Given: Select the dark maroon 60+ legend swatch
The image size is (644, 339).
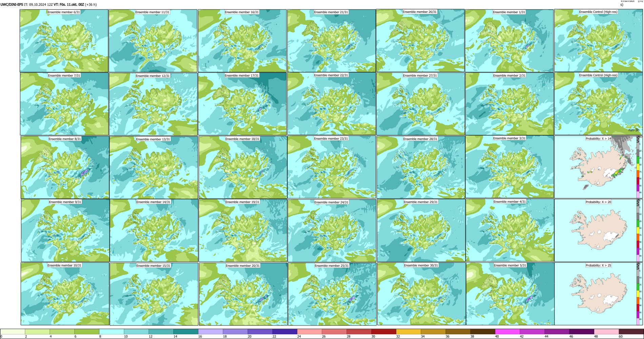Looking at the screenshot, I should pyautogui.click(x=631, y=332).
